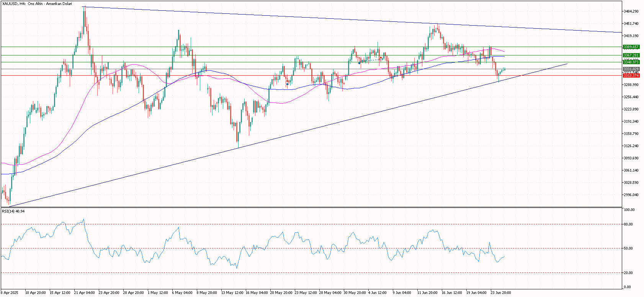Click the RSI 100.00 scale value
This screenshot has width=644, height=297.
(629, 210)
